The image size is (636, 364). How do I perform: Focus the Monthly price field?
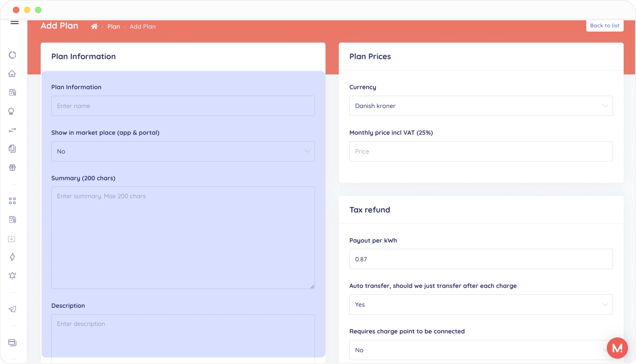tap(481, 151)
